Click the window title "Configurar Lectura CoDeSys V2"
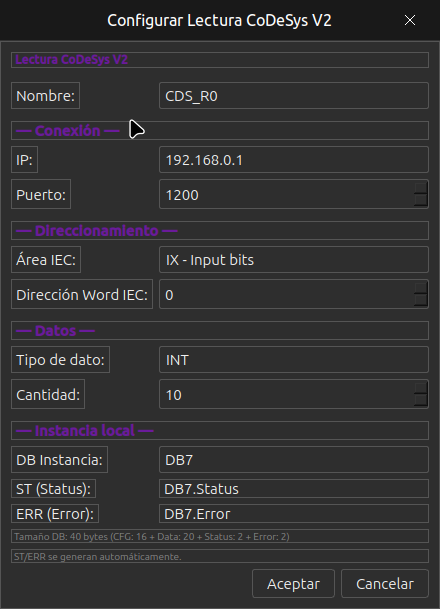Image resolution: width=440 pixels, height=609 pixels. tap(219, 20)
